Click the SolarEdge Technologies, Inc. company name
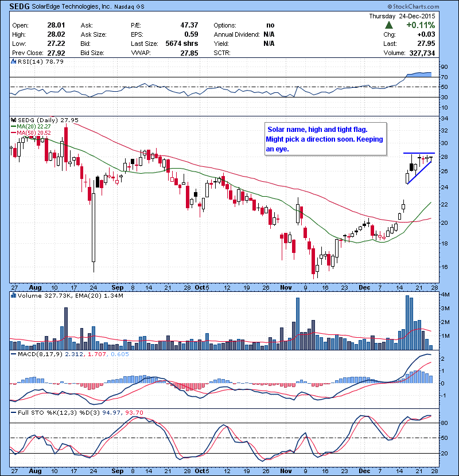Screen dimensions: 459x476 pos(71,7)
